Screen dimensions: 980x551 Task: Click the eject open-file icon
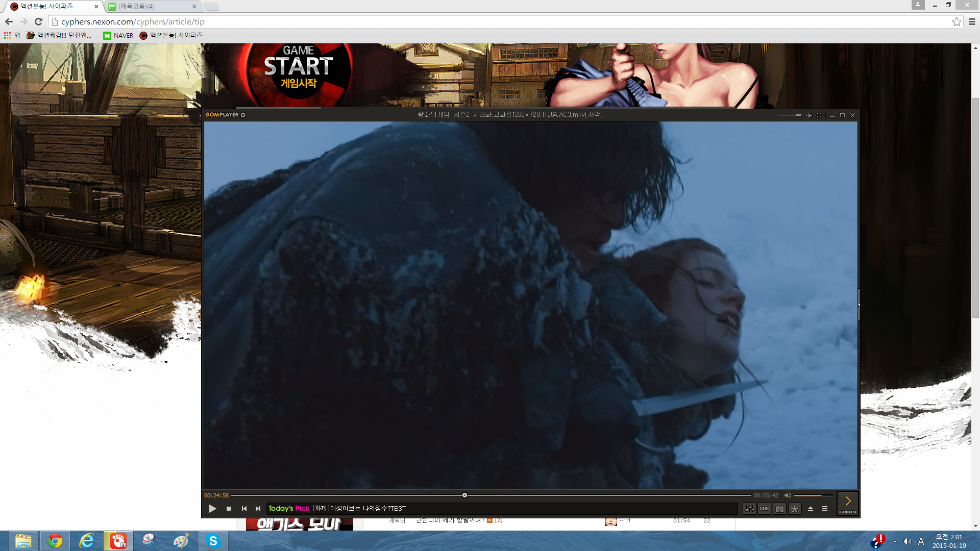click(810, 509)
